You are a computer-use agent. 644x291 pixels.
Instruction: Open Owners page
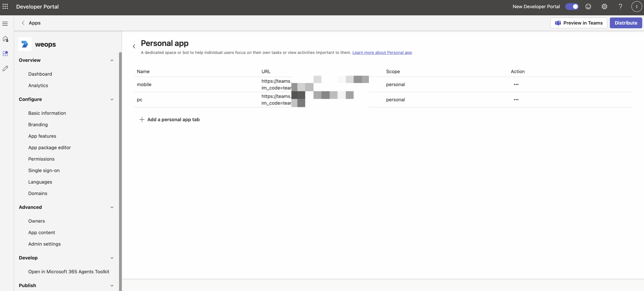coord(36,221)
